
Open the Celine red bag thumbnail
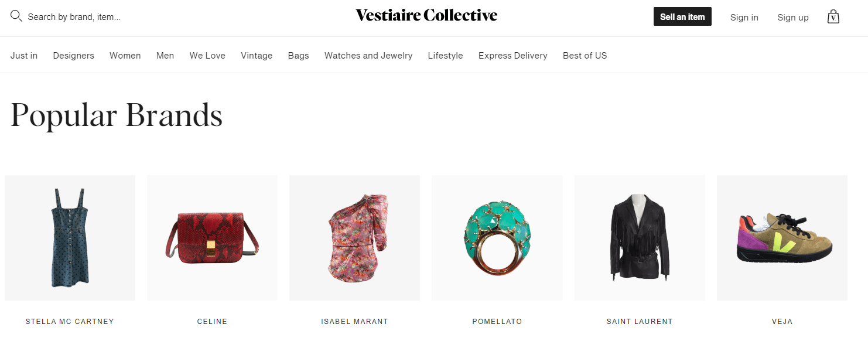tap(212, 237)
